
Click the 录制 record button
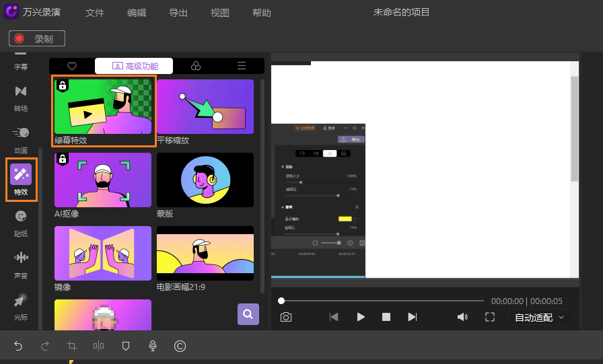tap(37, 38)
